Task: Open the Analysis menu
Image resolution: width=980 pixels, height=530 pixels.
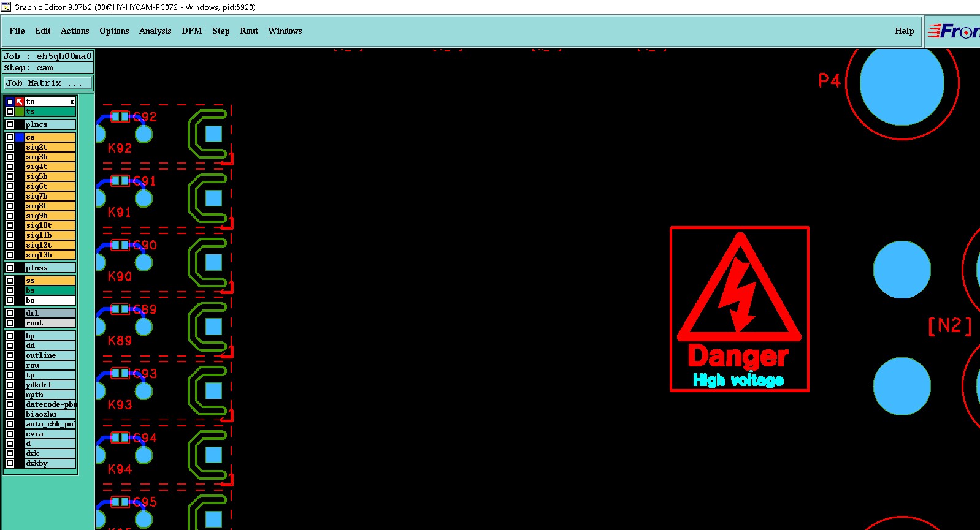Action: [x=155, y=31]
